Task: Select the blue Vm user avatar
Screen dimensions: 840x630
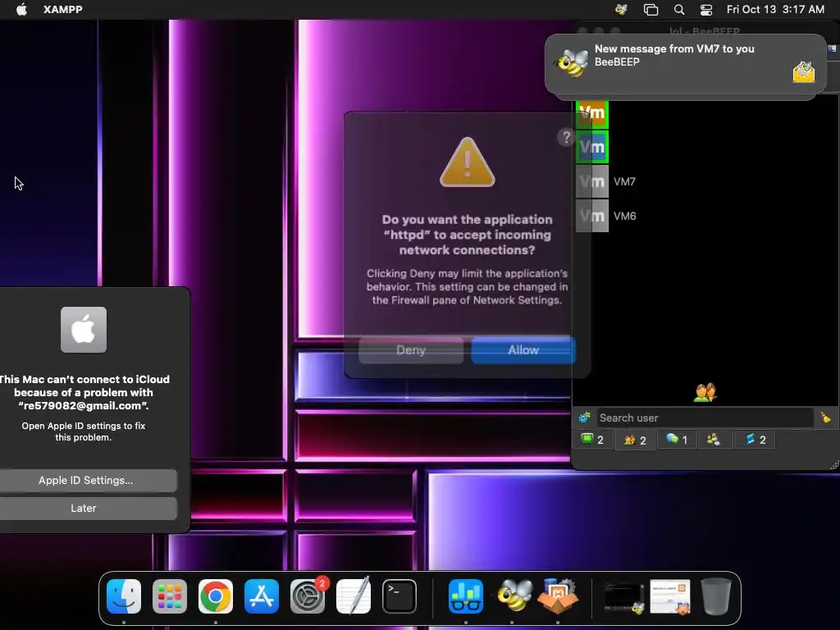Action: coord(592,147)
